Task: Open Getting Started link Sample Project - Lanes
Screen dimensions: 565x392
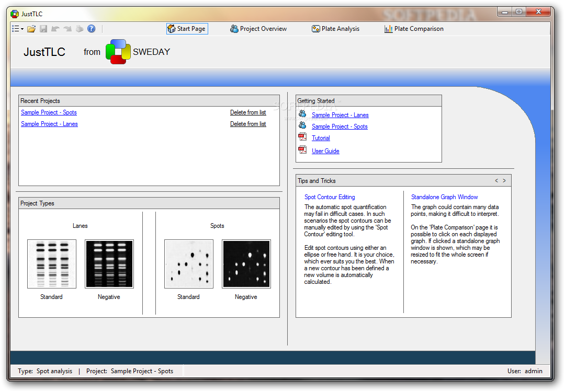Action: pos(340,115)
